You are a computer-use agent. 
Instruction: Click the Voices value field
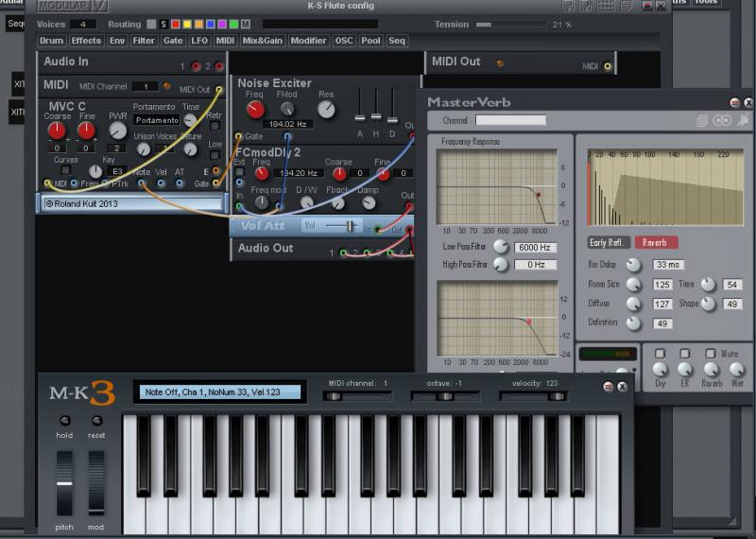point(83,25)
